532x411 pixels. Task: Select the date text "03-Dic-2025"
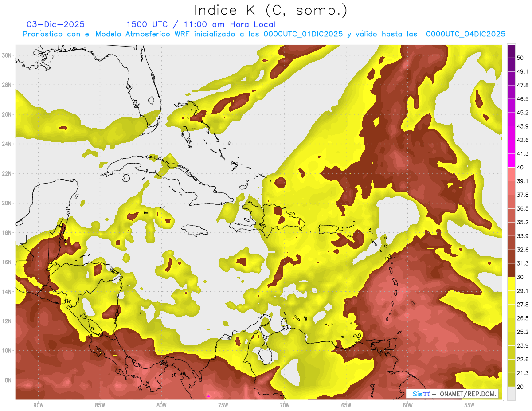click(x=56, y=24)
